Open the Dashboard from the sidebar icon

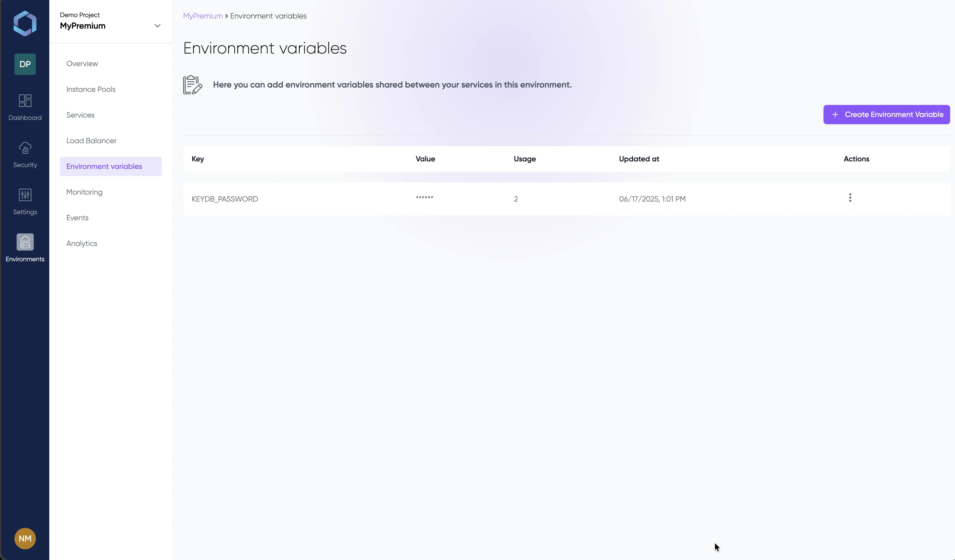click(25, 107)
